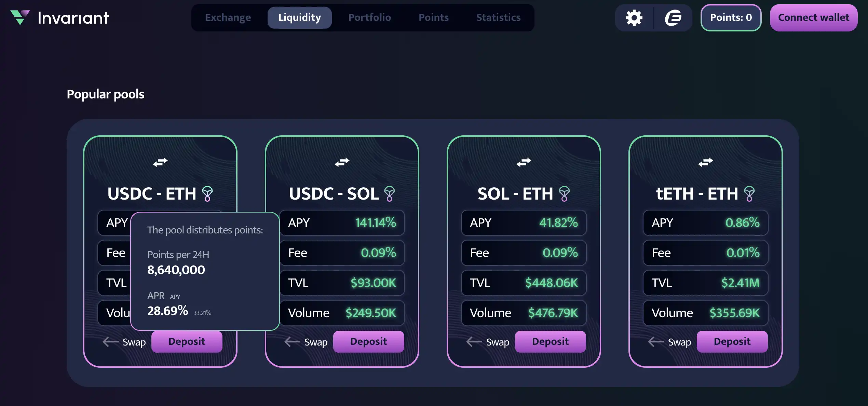Screen dimensions: 868x406
Task: Click the airdrop icon beside USDC - ETH
Action: 207,194
